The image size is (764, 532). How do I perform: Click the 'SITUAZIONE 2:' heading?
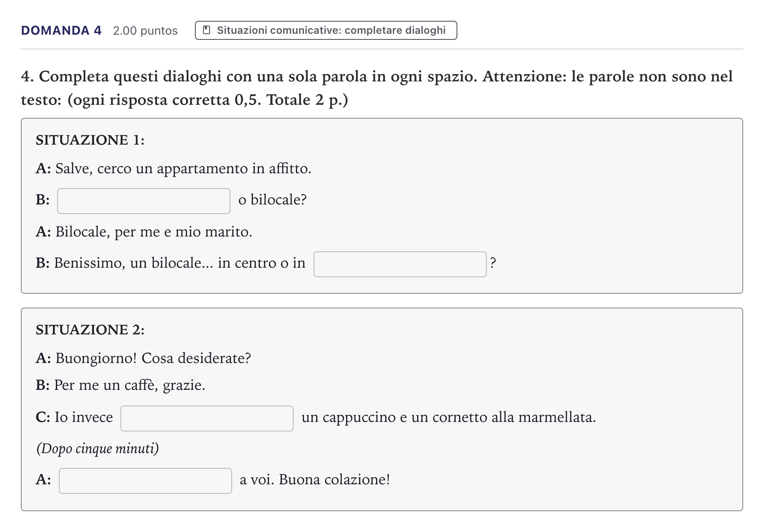90,330
